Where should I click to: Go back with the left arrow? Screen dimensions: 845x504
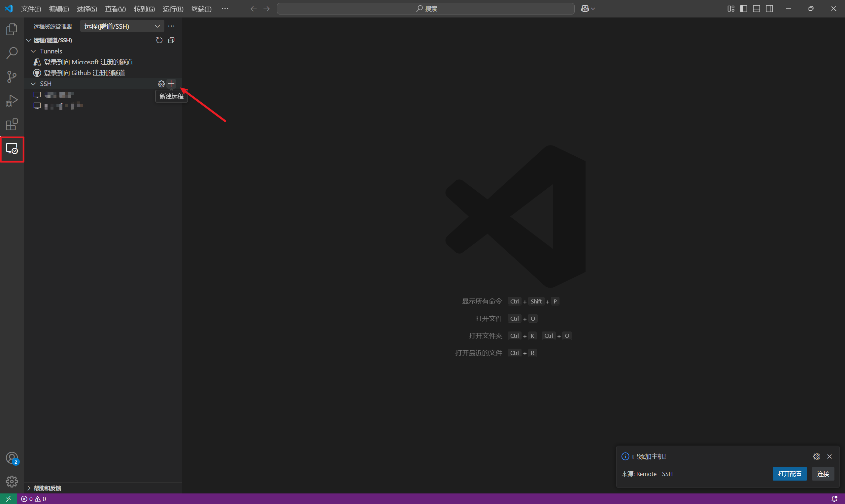[x=253, y=9]
